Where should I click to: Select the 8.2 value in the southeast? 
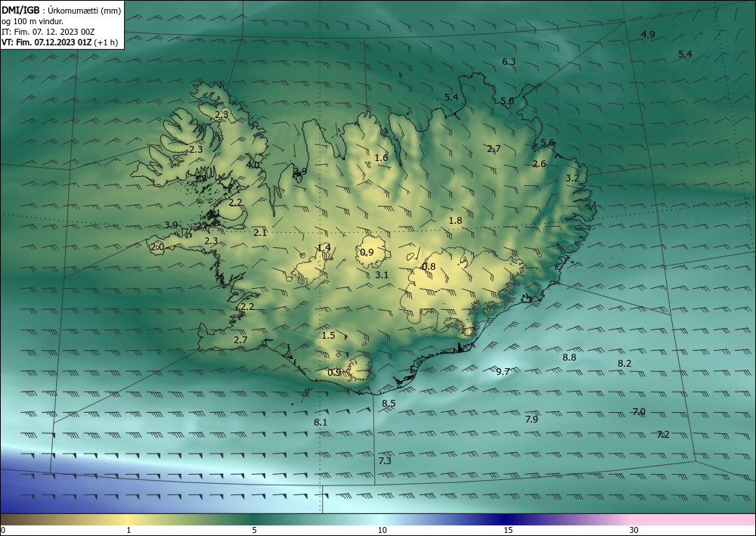(x=624, y=364)
